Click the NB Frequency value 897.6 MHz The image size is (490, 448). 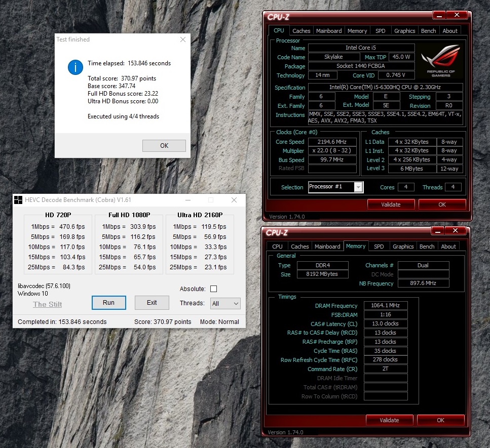[423, 283]
